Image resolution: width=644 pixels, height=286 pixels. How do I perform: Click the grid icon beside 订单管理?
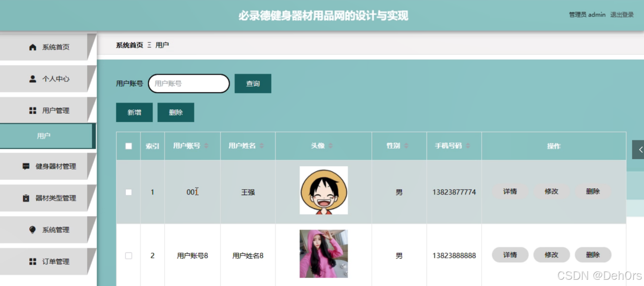pyautogui.click(x=33, y=262)
